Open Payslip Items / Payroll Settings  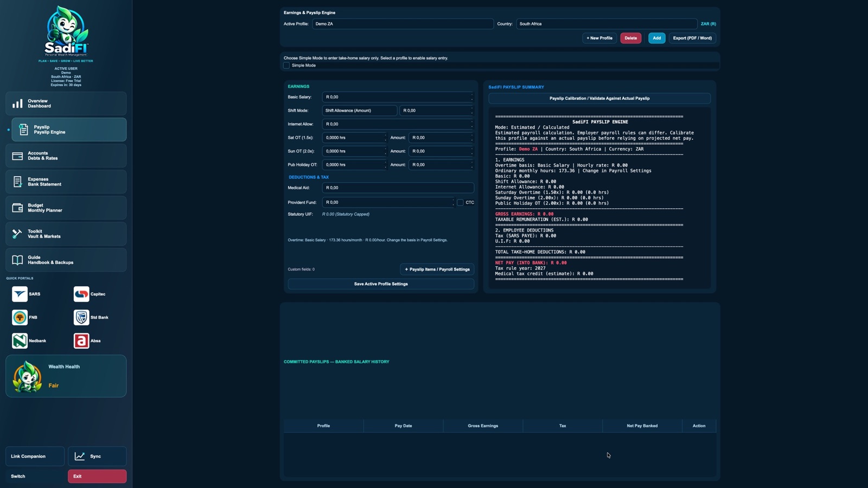pos(437,269)
